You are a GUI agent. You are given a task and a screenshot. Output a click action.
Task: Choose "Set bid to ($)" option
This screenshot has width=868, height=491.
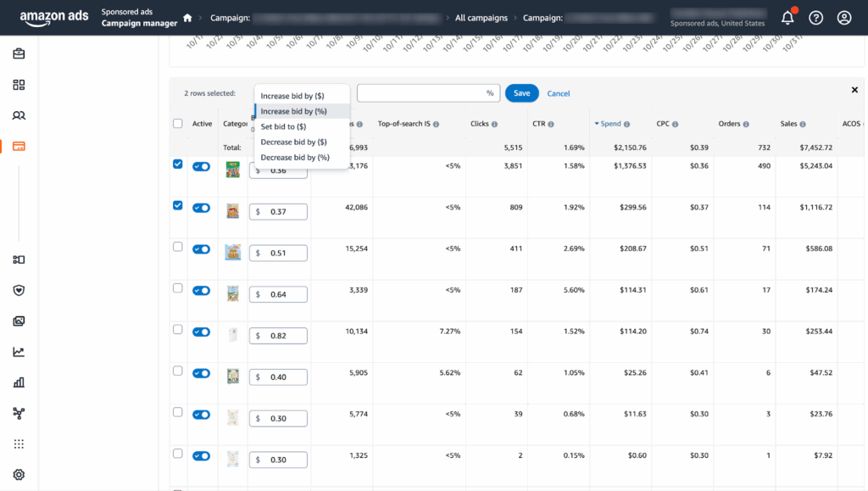click(x=283, y=126)
